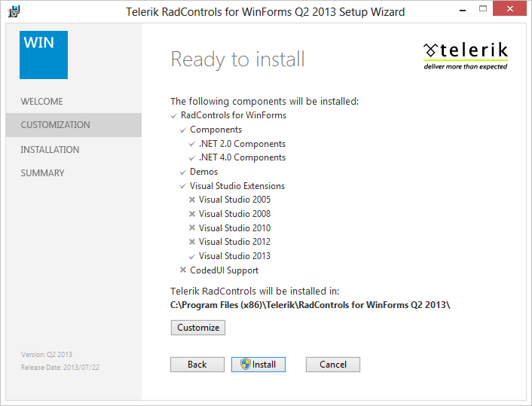Click the X mark beside Visual Studio 2010
Screen dimensions: 532x406
click(192, 228)
